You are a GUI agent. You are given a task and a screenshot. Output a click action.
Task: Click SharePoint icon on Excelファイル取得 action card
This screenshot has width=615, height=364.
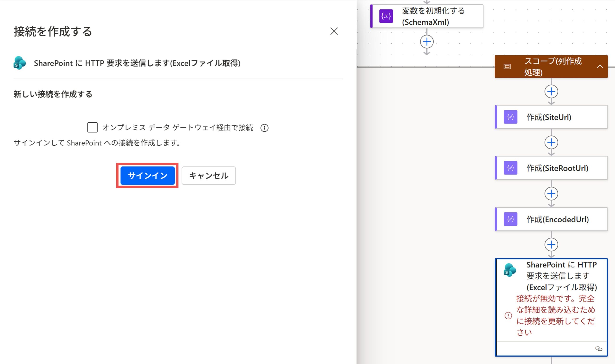click(x=510, y=270)
